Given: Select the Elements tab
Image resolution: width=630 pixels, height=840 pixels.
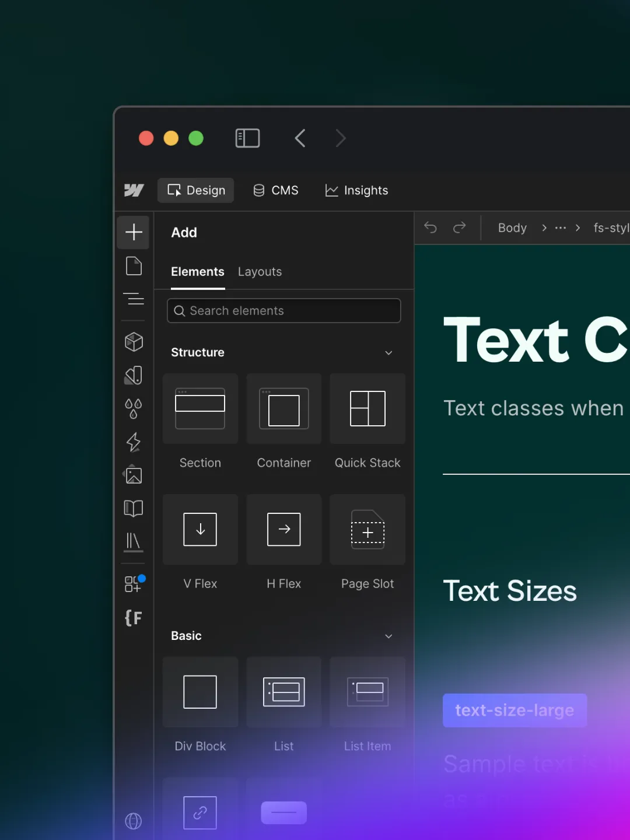Looking at the screenshot, I should [198, 272].
